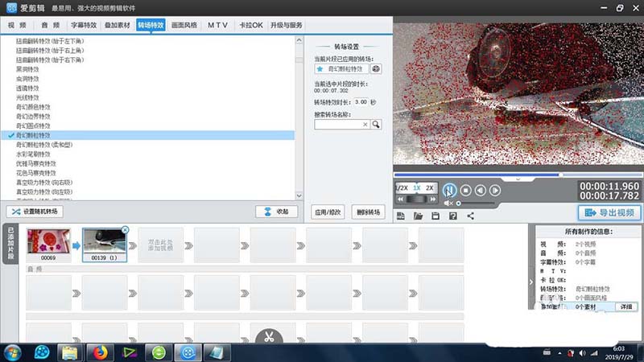Pause playback with the pause button
The width and height of the screenshot is (644, 362).
(449, 191)
